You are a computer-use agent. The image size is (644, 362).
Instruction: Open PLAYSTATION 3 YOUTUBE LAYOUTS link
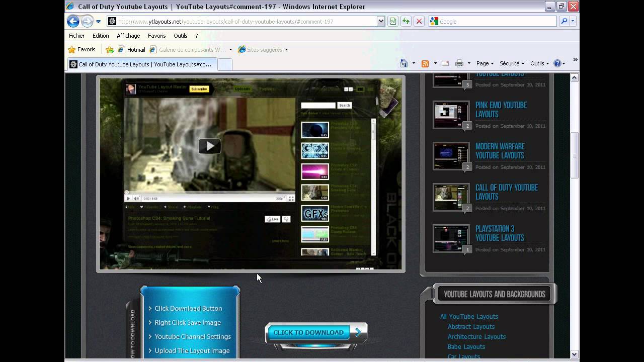(x=500, y=233)
